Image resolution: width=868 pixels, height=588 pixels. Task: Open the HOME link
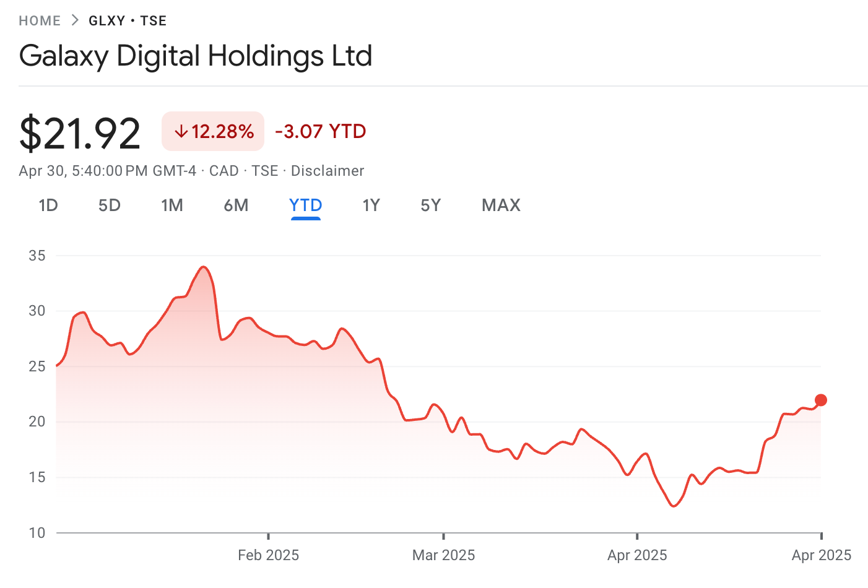tap(40, 20)
